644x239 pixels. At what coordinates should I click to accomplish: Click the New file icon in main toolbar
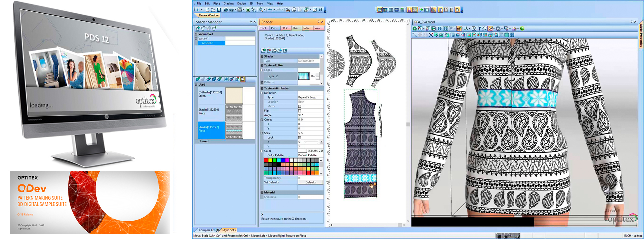click(207, 10)
